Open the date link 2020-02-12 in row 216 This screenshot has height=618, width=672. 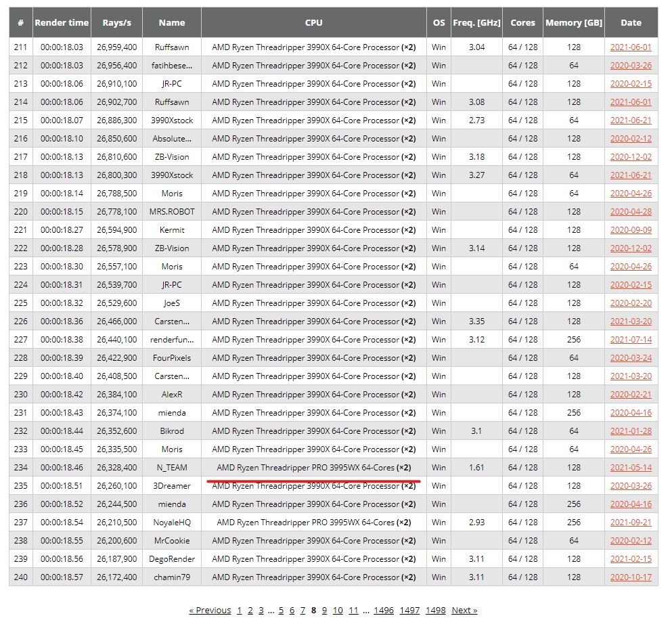coord(631,139)
